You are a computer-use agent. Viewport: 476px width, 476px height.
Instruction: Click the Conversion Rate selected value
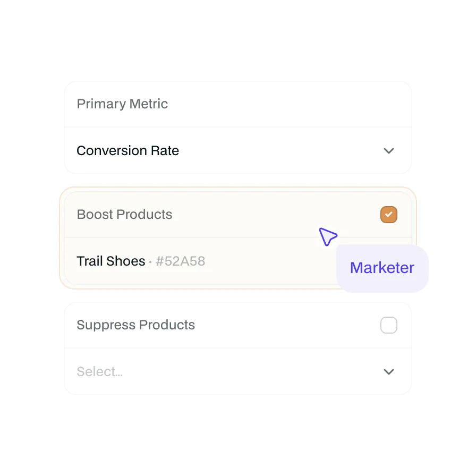(127, 151)
